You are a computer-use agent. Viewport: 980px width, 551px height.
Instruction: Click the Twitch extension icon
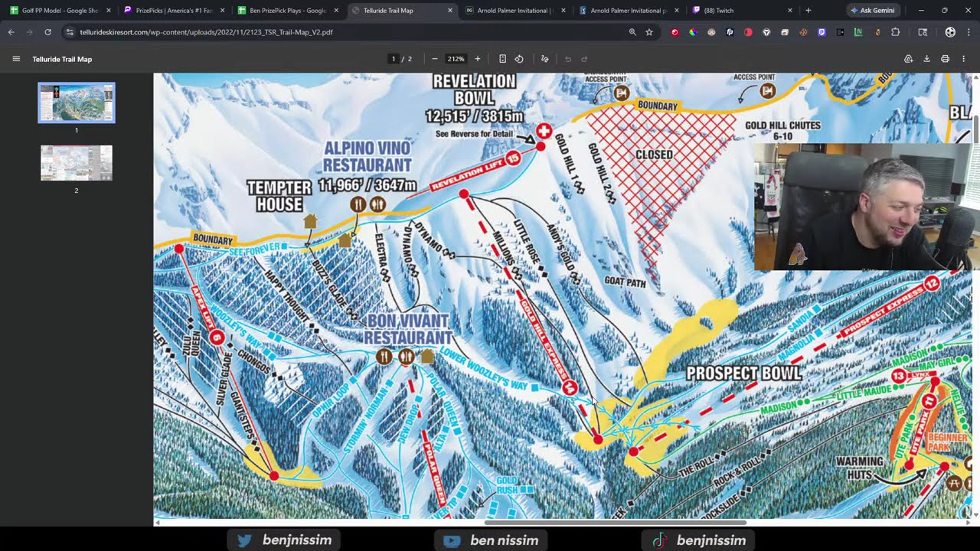pos(822,32)
